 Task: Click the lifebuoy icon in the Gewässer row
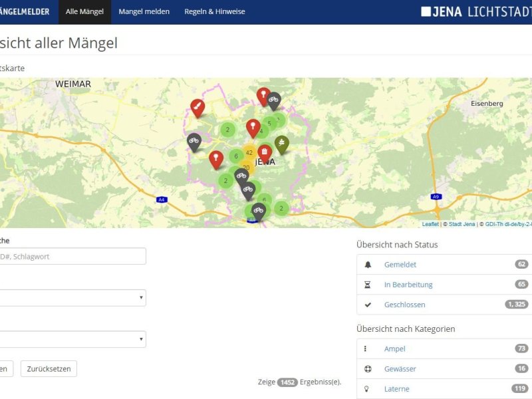[x=368, y=369]
